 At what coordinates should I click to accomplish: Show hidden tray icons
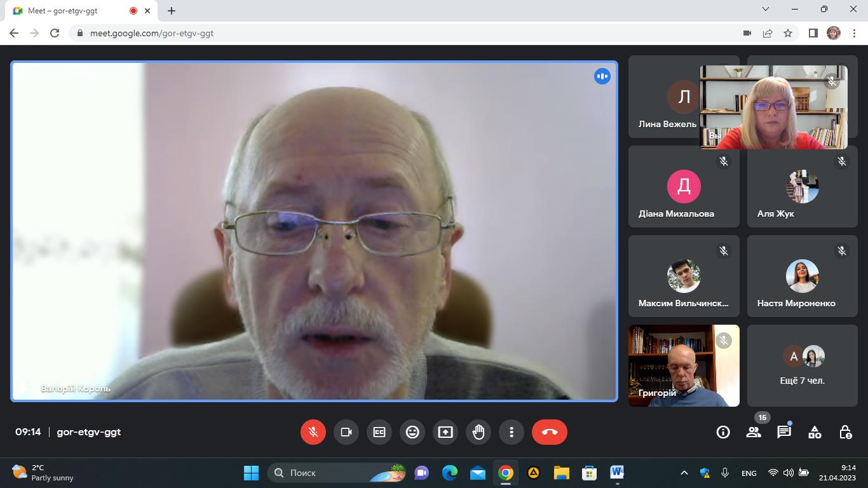coord(684,473)
